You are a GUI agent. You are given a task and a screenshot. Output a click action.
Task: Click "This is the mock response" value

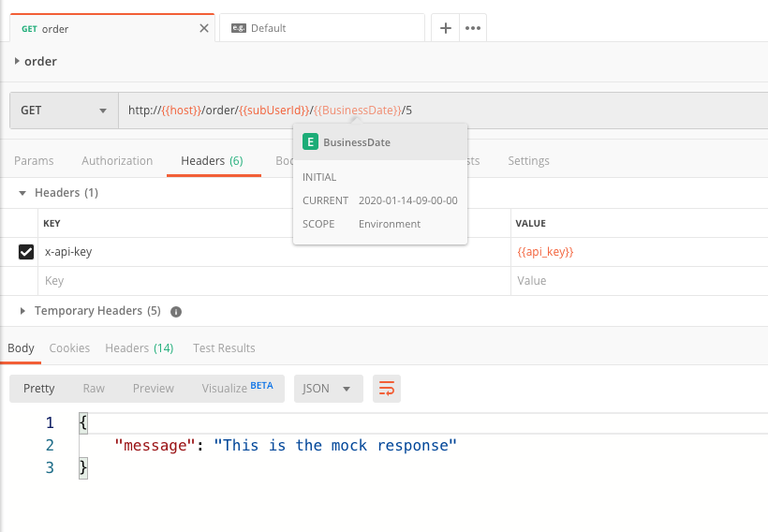click(x=335, y=445)
